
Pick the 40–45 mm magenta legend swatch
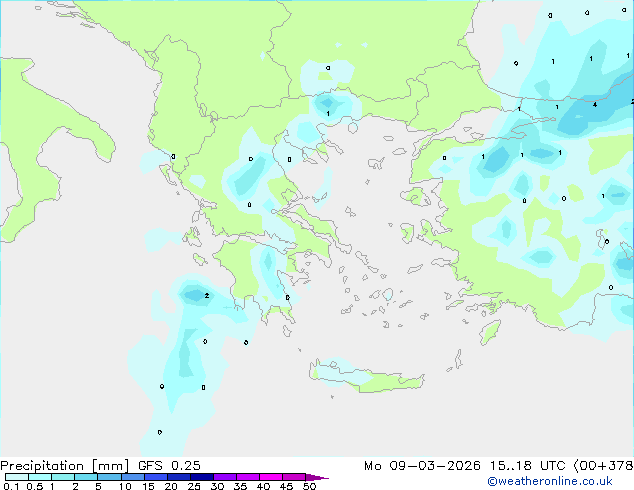271,477
